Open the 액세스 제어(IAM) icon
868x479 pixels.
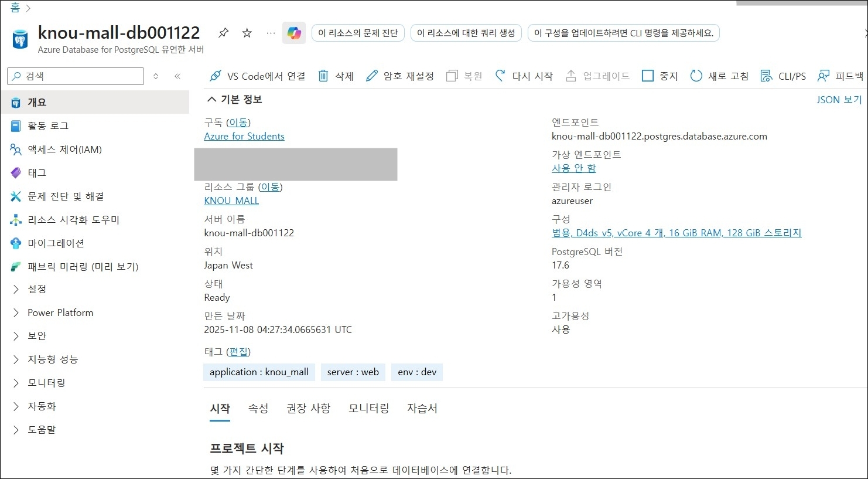(x=16, y=150)
